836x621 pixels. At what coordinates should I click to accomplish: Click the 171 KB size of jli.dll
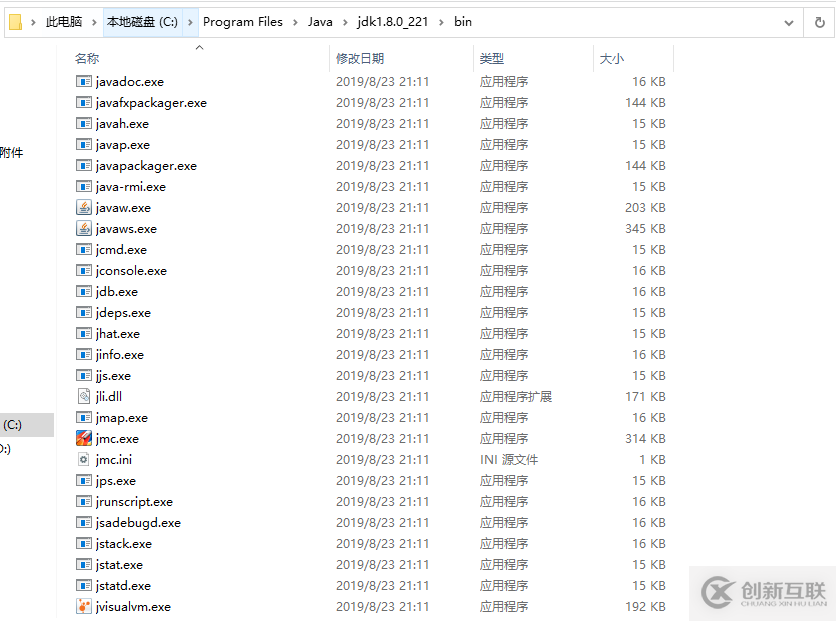(x=645, y=397)
